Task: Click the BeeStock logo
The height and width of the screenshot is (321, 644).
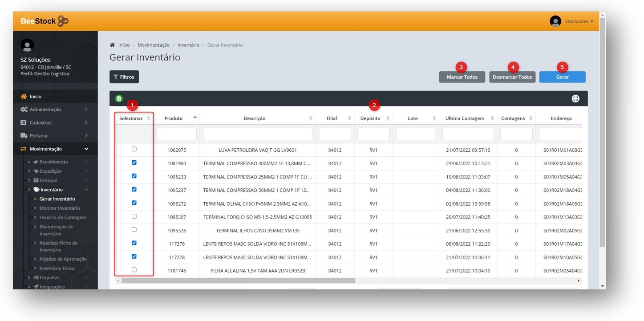Action: pos(45,21)
